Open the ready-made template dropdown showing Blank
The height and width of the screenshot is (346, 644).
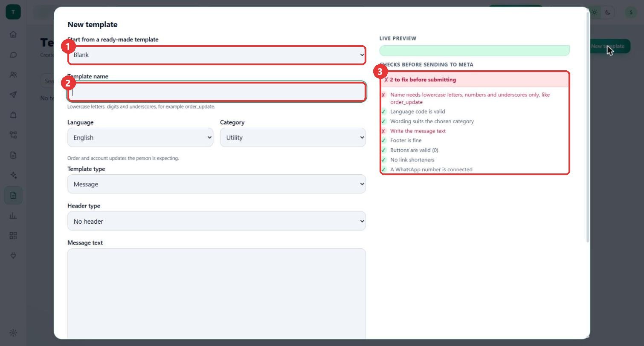[217, 55]
